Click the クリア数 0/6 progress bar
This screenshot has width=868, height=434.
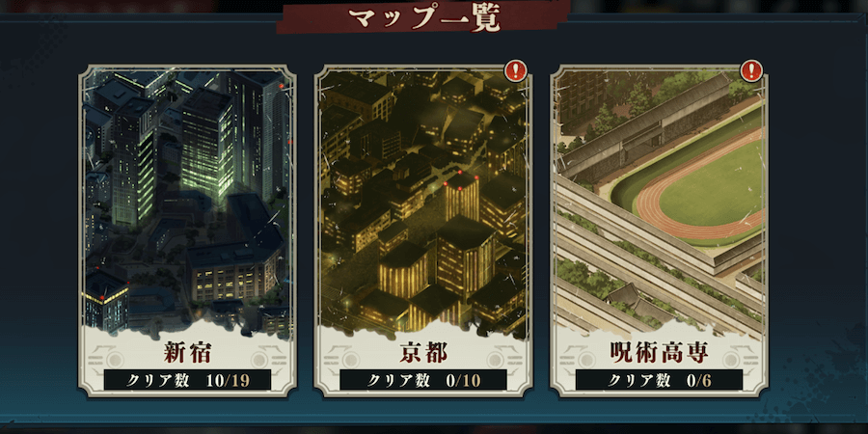(659, 380)
